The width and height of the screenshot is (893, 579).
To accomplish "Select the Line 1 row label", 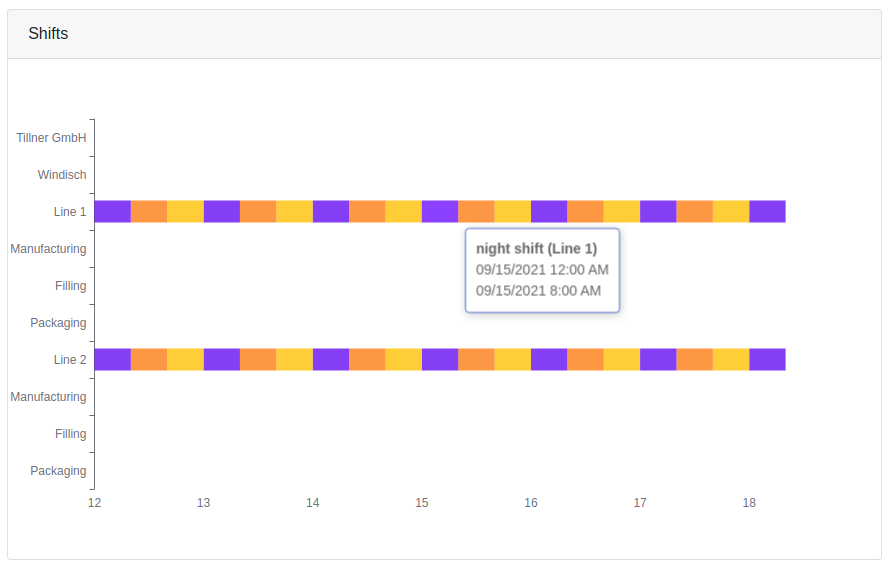I will [x=70, y=212].
